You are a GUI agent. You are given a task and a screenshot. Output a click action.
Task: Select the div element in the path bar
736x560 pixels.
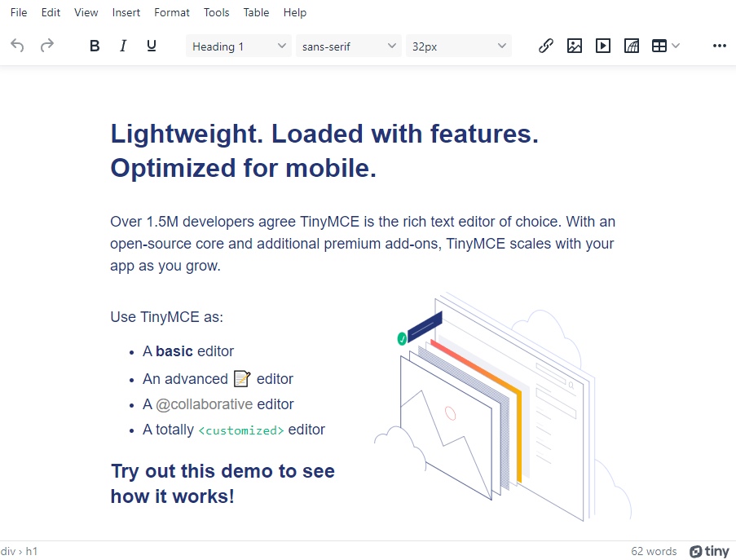pyautogui.click(x=8, y=551)
